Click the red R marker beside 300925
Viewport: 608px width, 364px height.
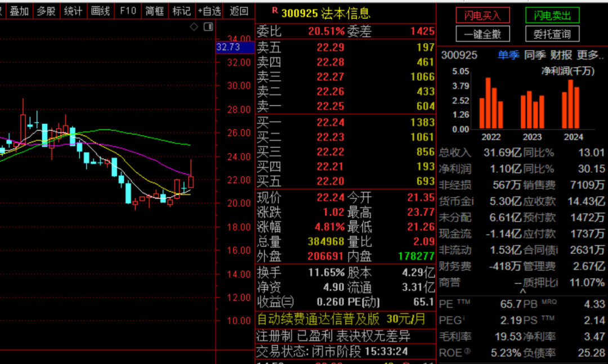pyautogui.click(x=275, y=11)
